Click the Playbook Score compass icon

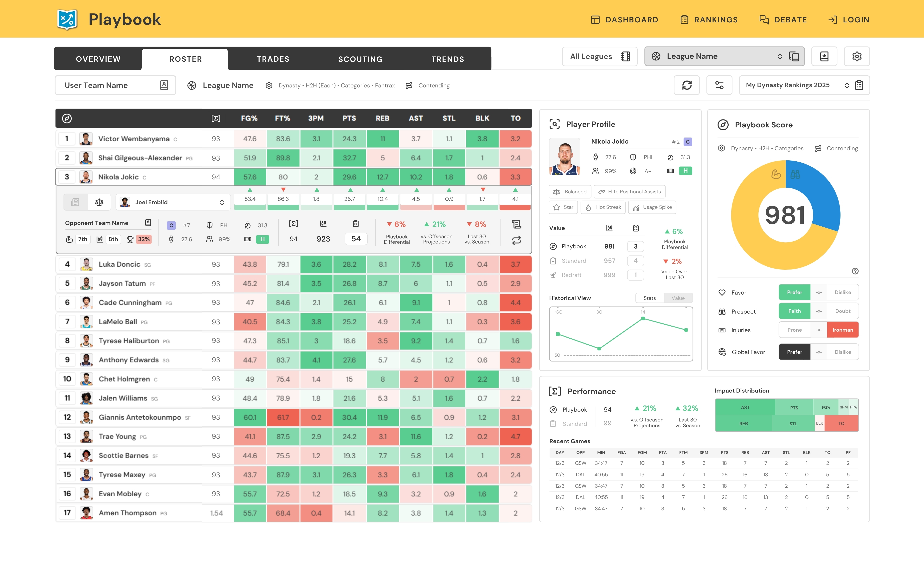tap(723, 125)
